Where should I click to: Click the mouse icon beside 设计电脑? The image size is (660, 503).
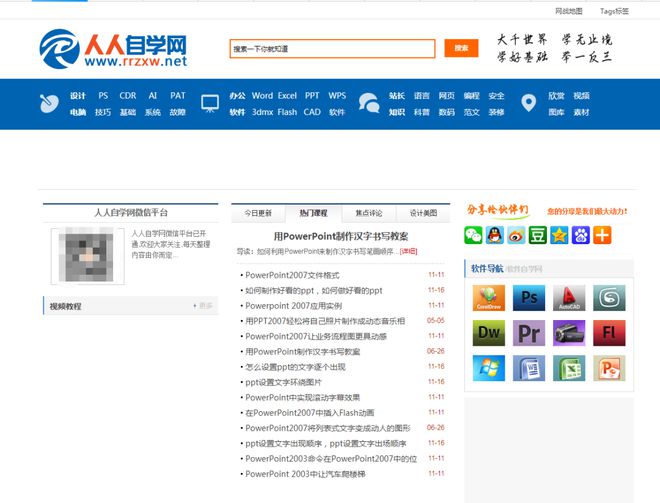(49, 104)
